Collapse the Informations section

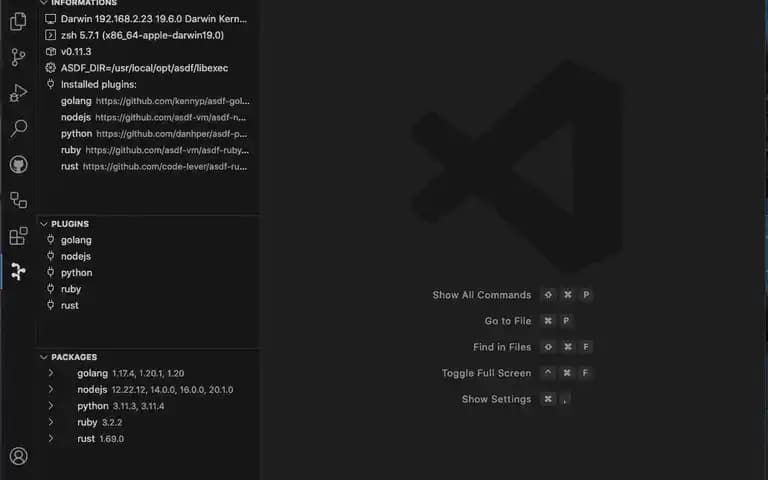44,3
